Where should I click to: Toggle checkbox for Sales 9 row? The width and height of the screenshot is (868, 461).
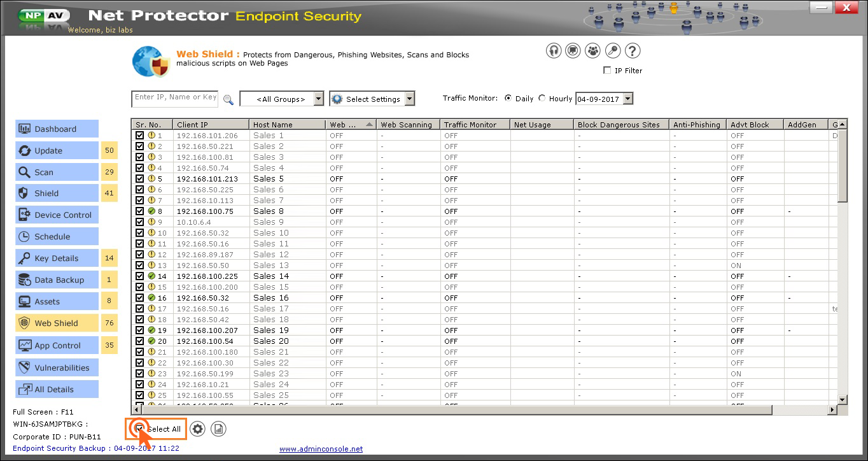pyautogui.click(x=139, y=222)
